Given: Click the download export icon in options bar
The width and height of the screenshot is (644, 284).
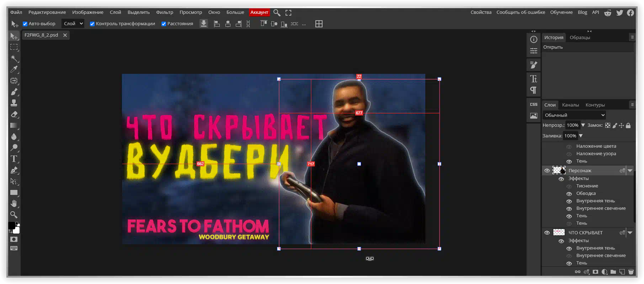Looking at the screenshot, I should (204, 24).
